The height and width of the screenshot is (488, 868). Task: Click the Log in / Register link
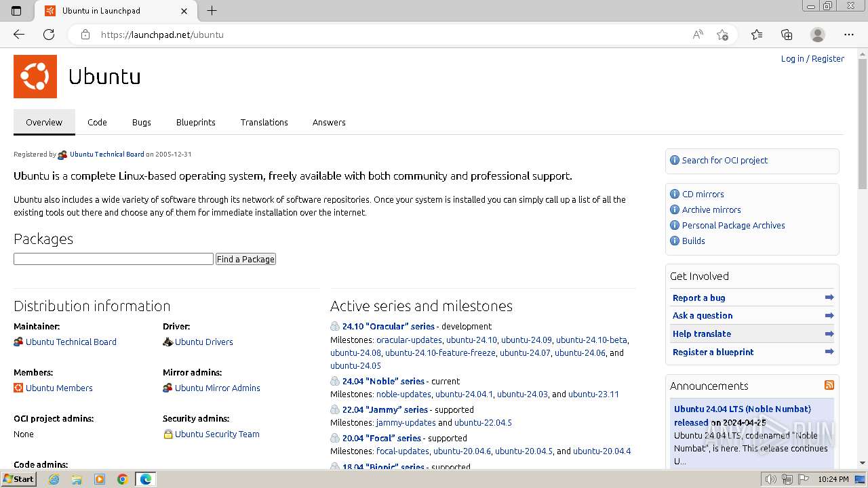(x=812, y=59)
